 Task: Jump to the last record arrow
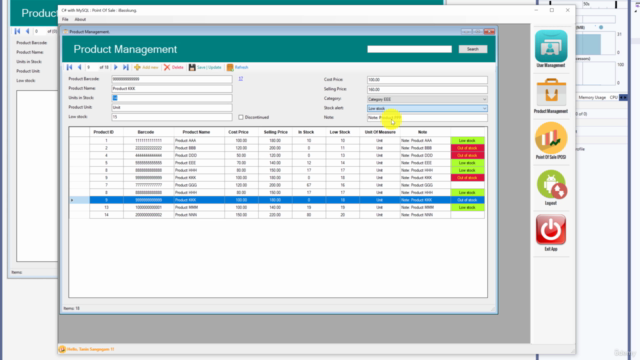(x=126, y=67)
